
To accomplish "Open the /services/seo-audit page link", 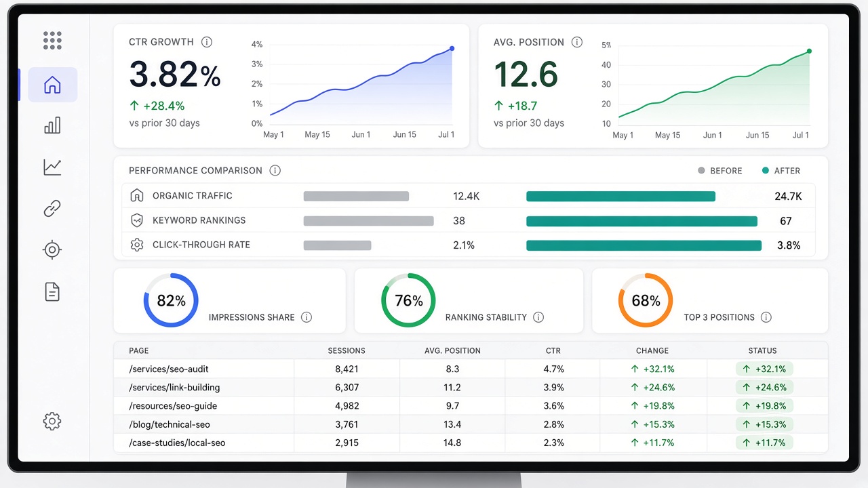I will point(169,369).
